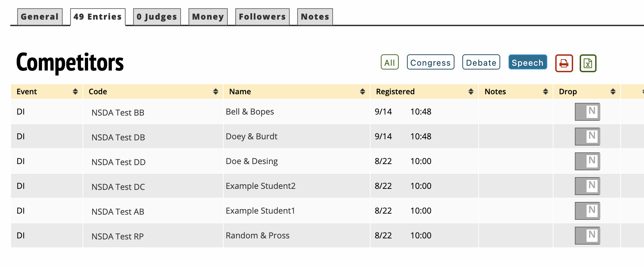Select the Speech filter button
This screenshot has width=644, height=269.
(527, 62)
